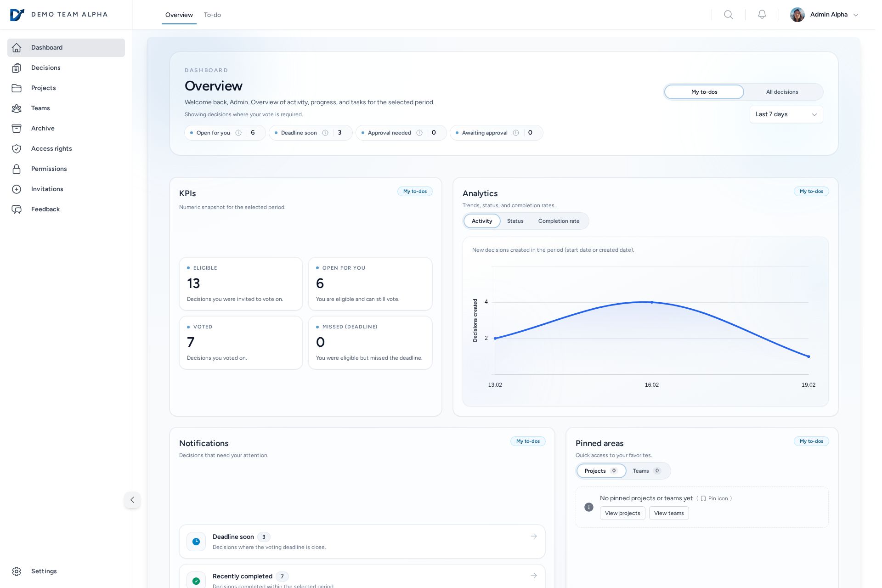Image resolution: width=882 pixels, height=588 pixels.
Task: Click the Admin Alpha avatar
Action: (x=797, y=14)
